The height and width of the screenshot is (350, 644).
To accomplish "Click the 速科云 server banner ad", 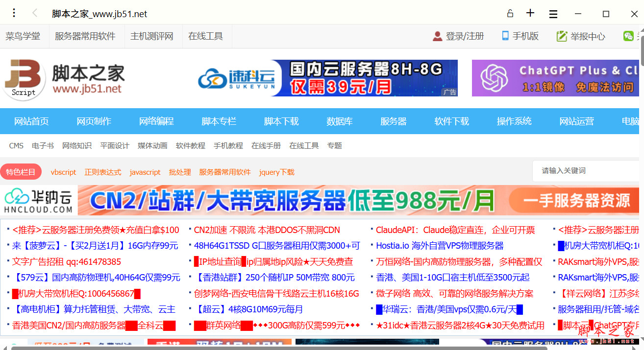I will point(327,78).
